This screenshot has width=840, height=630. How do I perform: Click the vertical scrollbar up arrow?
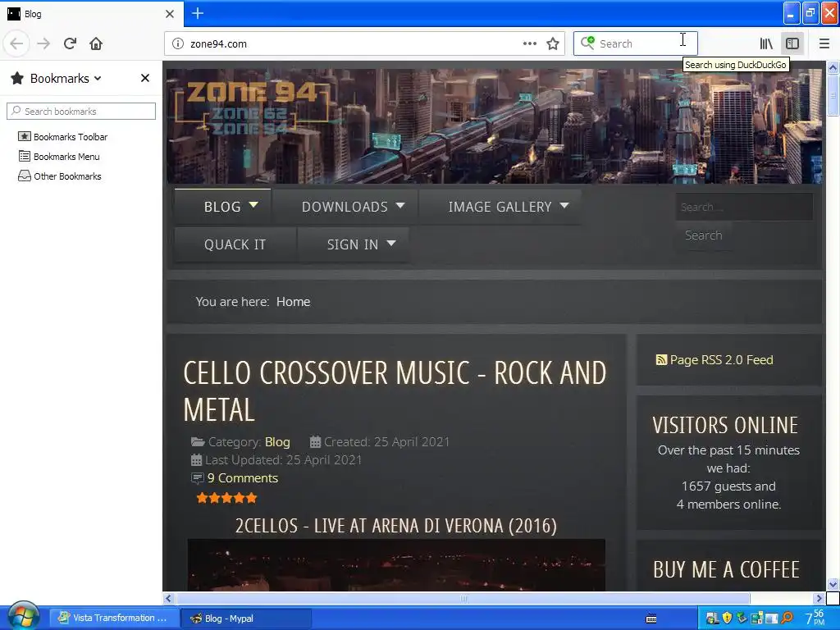[833, 67]
